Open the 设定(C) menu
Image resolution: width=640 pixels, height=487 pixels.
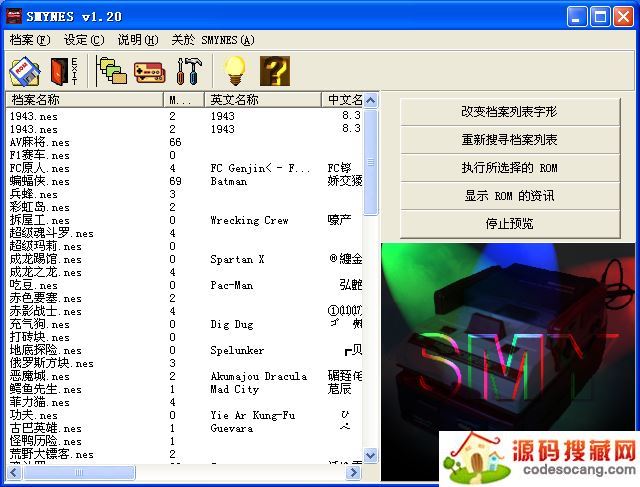pos(83,40)
